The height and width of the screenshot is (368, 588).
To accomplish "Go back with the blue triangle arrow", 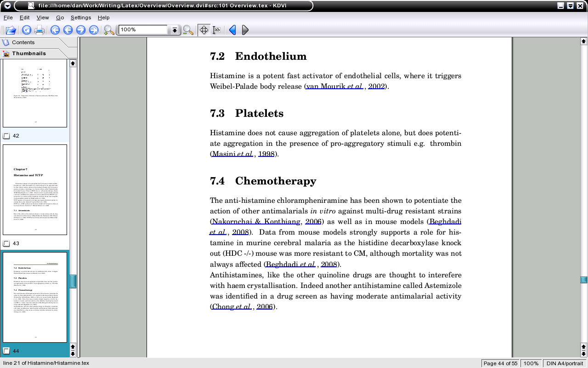I will [232, 30].
